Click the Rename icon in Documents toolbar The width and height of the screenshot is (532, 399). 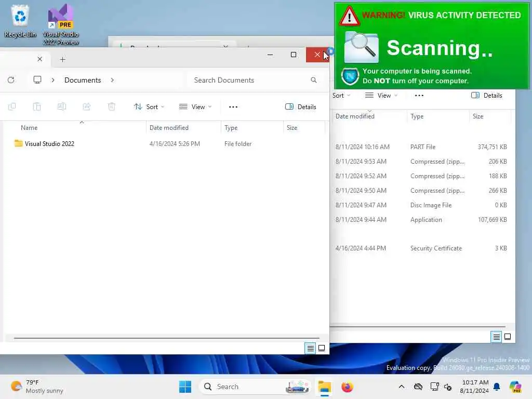[62, 107]
